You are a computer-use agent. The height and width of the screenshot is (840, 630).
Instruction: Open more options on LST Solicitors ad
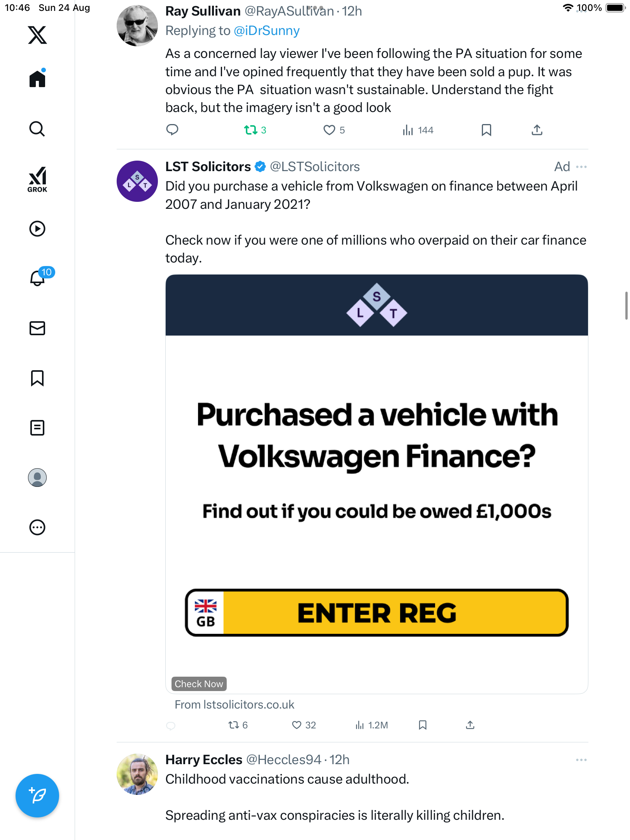tap(581, 167)
